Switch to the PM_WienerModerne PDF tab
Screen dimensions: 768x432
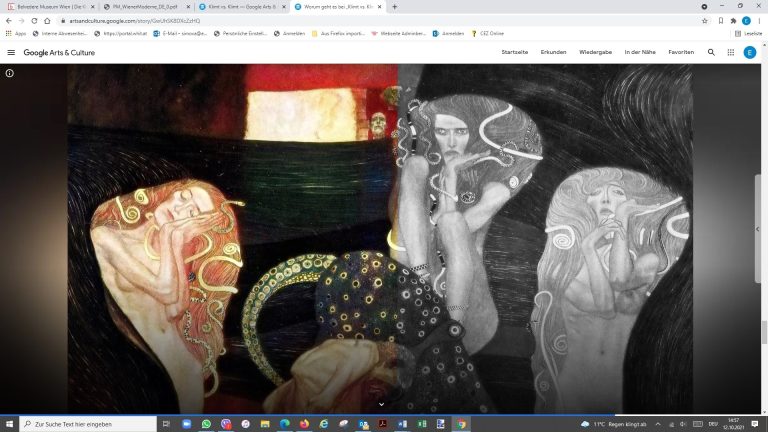click(x=145, y=7)
